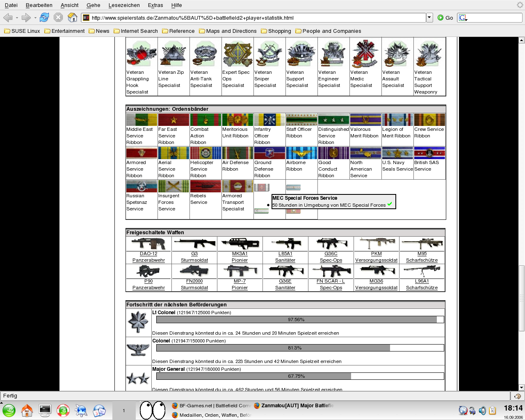Click the British SAS Service ribbon image
Screen dimensions: 525x420
pos(429,153)
